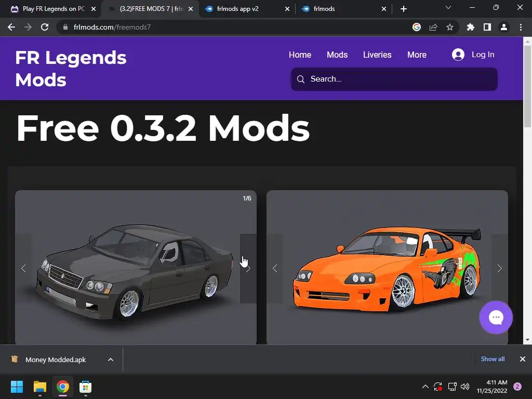Open the Chrome profile icon
532x399 pixels.
coord(504,27)
